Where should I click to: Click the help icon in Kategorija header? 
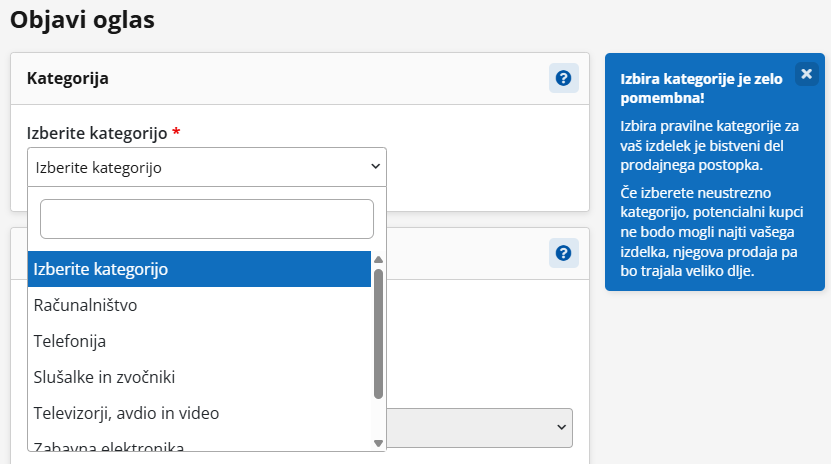tap(564, 78)
